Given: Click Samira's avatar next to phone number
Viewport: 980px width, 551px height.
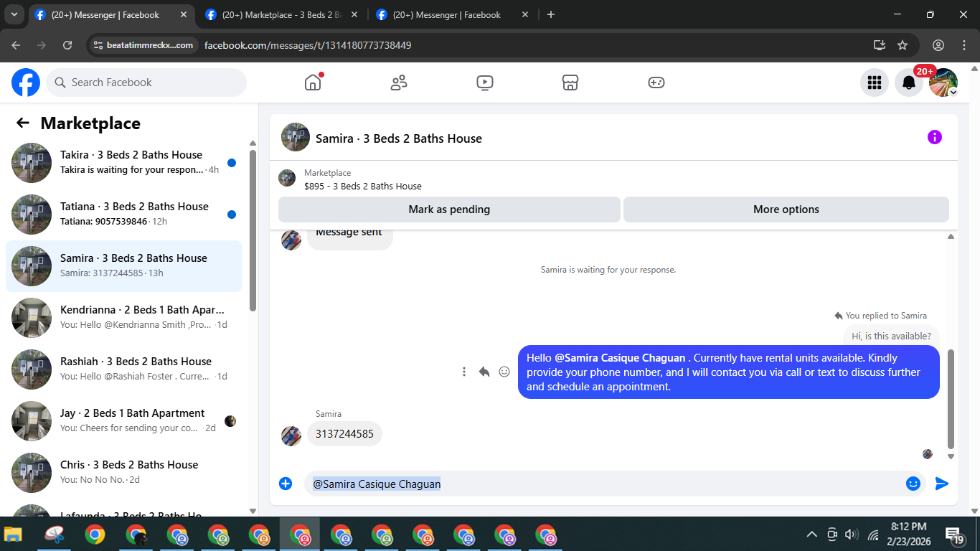Looking at the screenshot, I should click(x=291, y=436).
